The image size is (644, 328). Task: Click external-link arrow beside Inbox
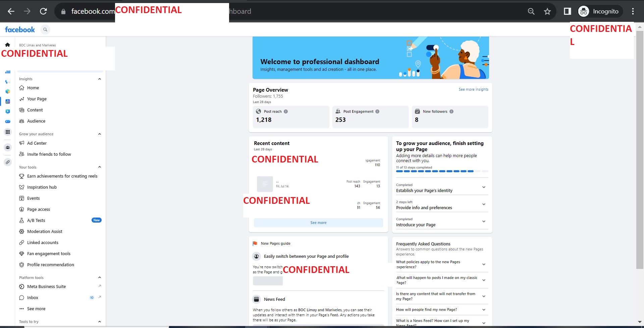100,297
